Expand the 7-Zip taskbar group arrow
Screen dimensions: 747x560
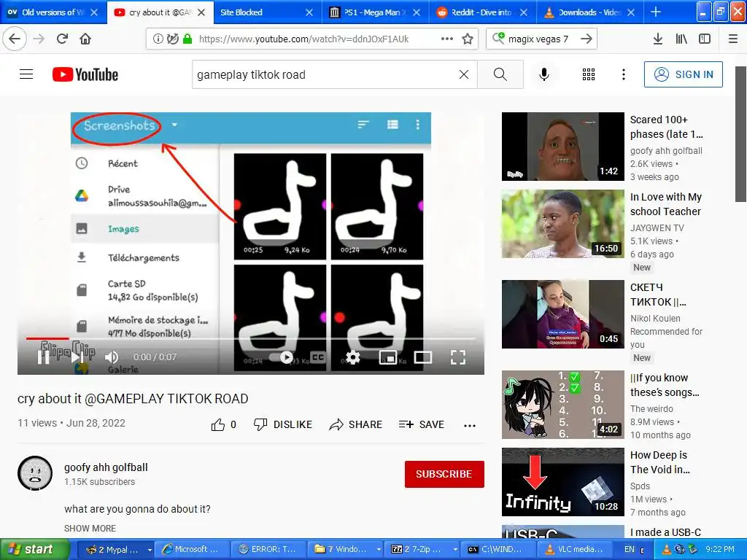[455, 550]
